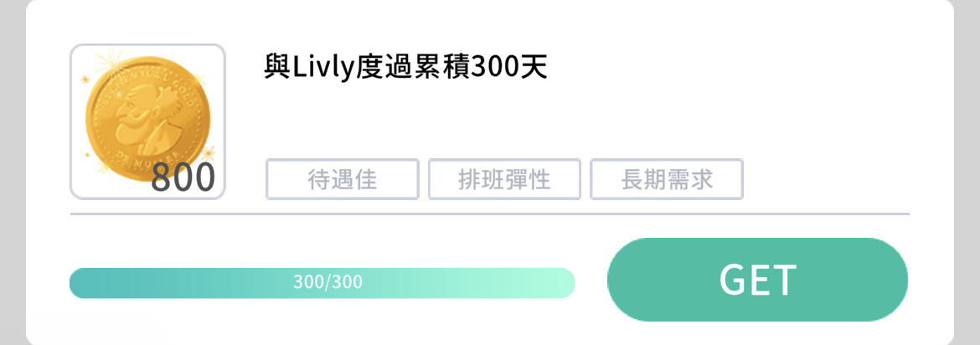Click the 800 reward amount number
The width and height of the screenshot is (980, 345).
point(183,178)
